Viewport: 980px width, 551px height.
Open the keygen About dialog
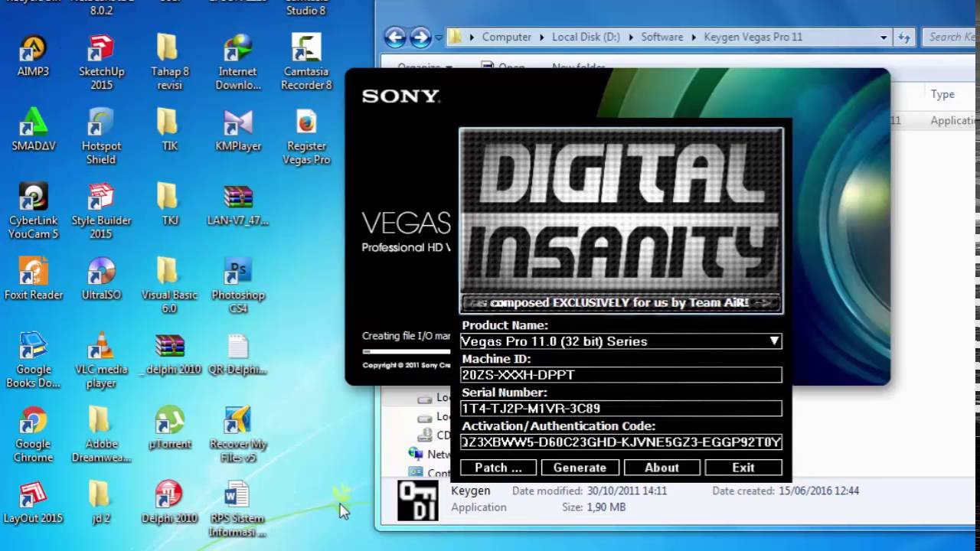point(661,468)
